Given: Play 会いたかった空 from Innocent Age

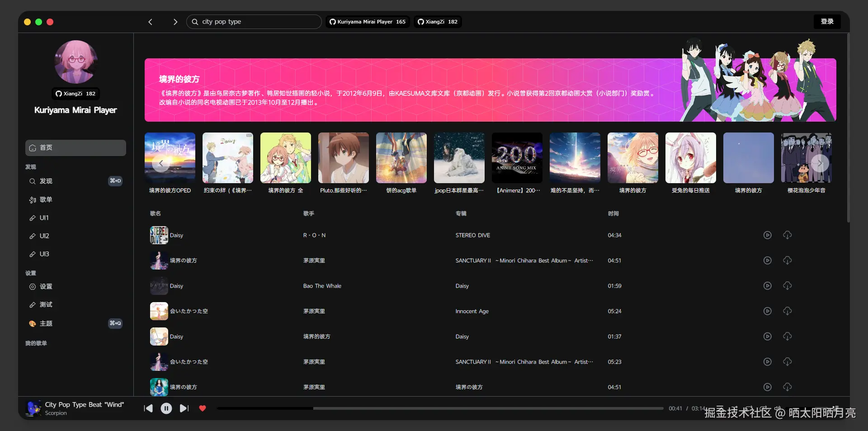Looking at the screenshot, I should [767, 311].
